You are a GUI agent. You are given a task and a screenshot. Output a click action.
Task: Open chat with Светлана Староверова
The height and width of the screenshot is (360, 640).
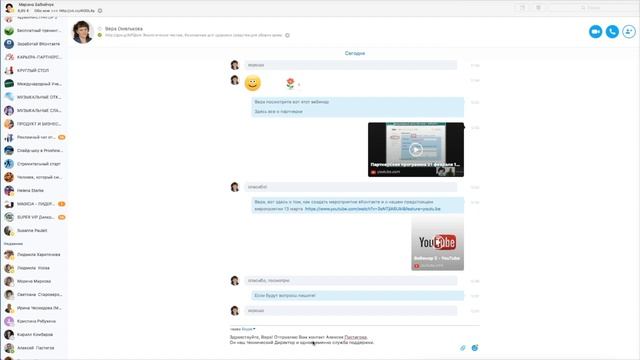tap(34, 294)
